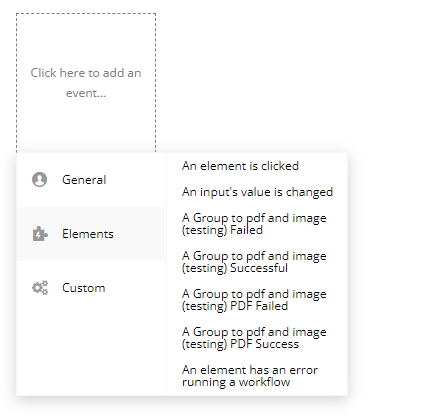This screenshot has height=417, width=428.
Task: Choose 'An input's value is changed' event
Action: (257, 192)
